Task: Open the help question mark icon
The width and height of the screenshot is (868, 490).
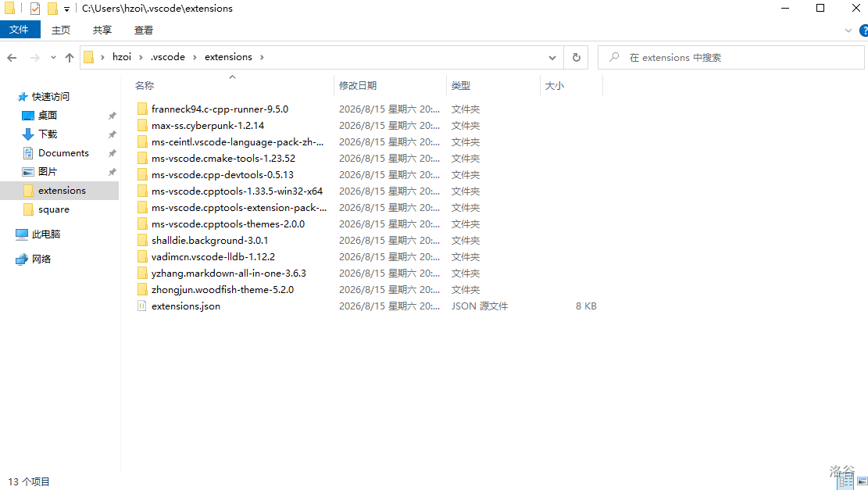Action: (x=863, y=30)
